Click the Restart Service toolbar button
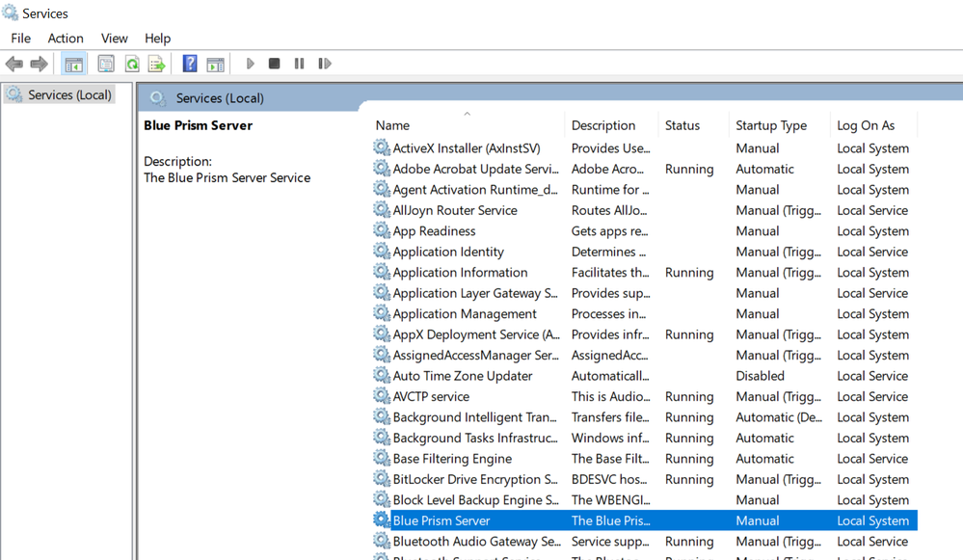Screen dimensions: 963x560 click(x=325, y=64)
